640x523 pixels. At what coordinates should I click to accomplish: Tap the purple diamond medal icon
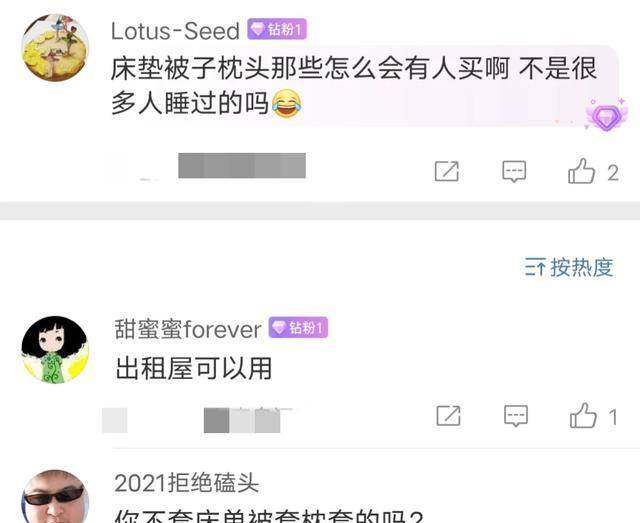point(607,116)
